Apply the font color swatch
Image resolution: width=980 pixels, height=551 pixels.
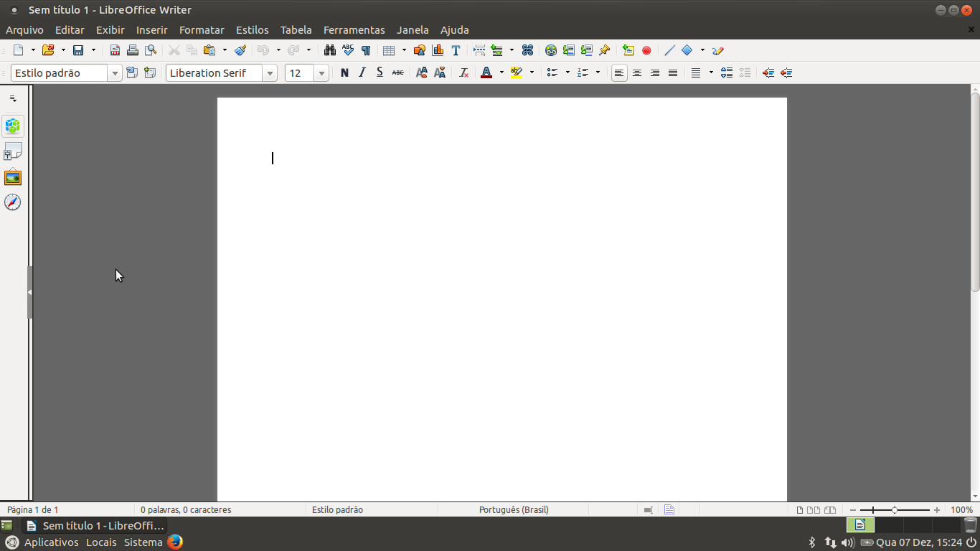tap(486, 72)
